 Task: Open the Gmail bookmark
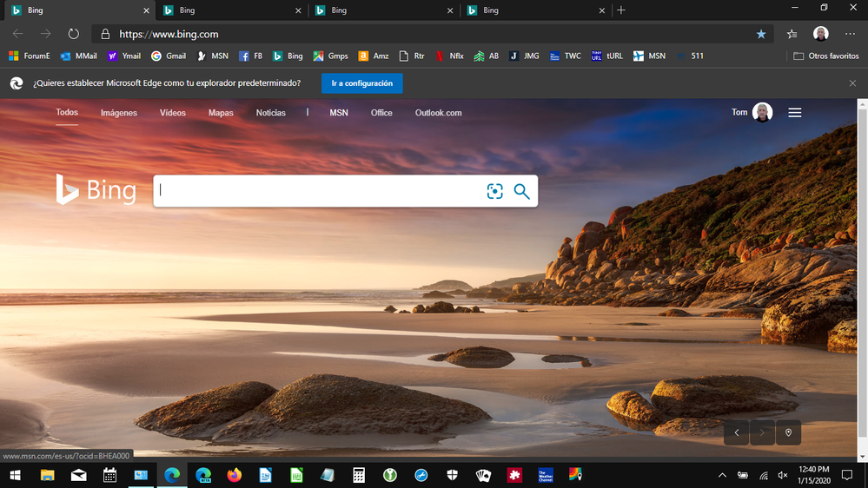coord(169,56)
